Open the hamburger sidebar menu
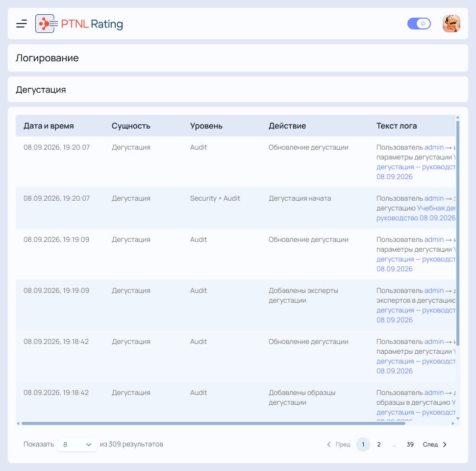 pos(22,24)
